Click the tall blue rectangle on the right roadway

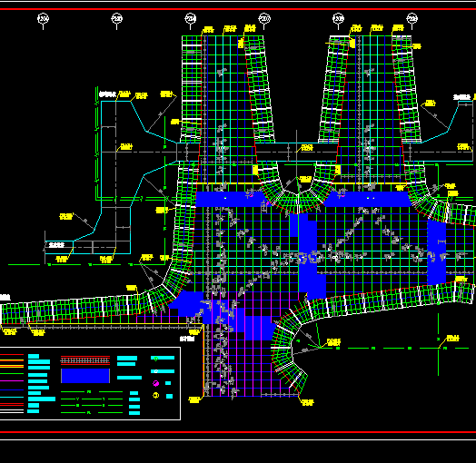click(x=437, y=252)
